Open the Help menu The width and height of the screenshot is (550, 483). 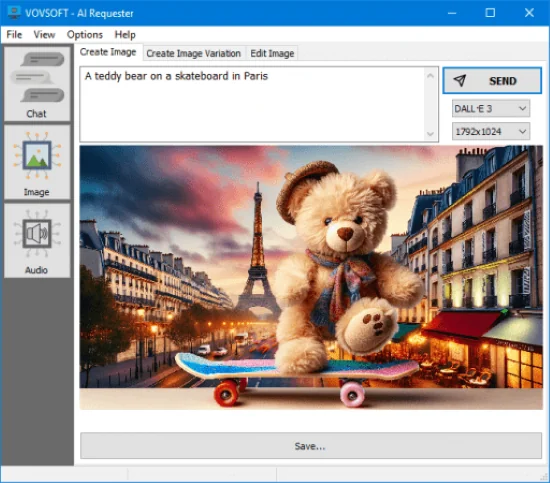tap(125, 34)
